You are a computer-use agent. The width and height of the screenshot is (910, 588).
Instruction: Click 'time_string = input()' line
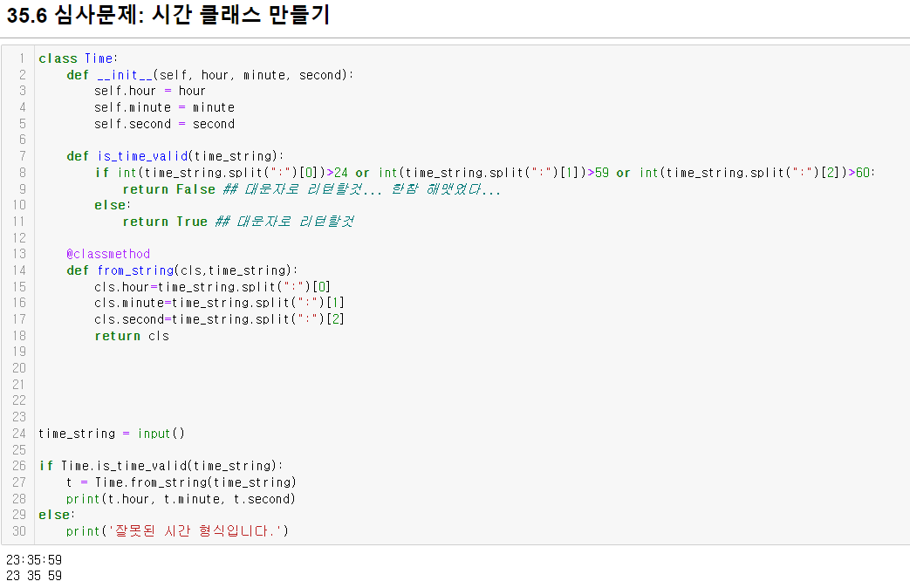coord(112,434)
